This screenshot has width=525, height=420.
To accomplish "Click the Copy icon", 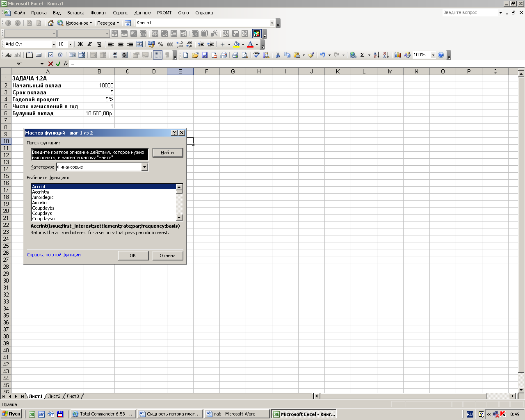I will pyautogui.click(x=287, y=55).
